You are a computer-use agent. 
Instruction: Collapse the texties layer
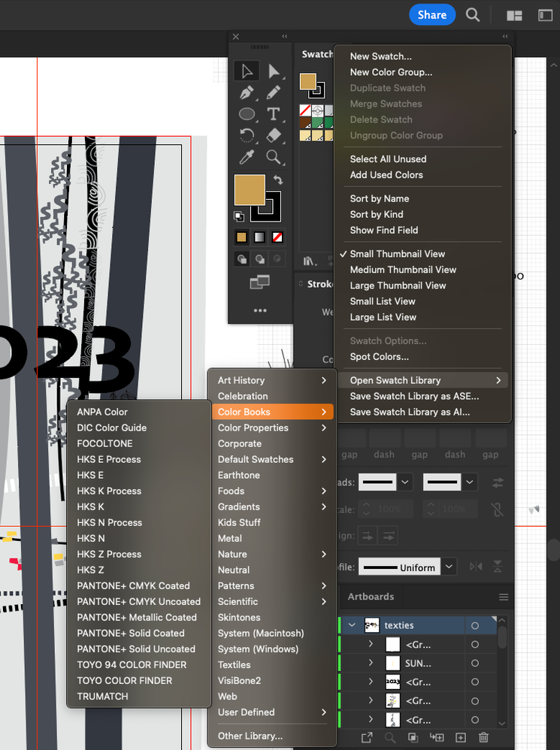pos(352,625)
